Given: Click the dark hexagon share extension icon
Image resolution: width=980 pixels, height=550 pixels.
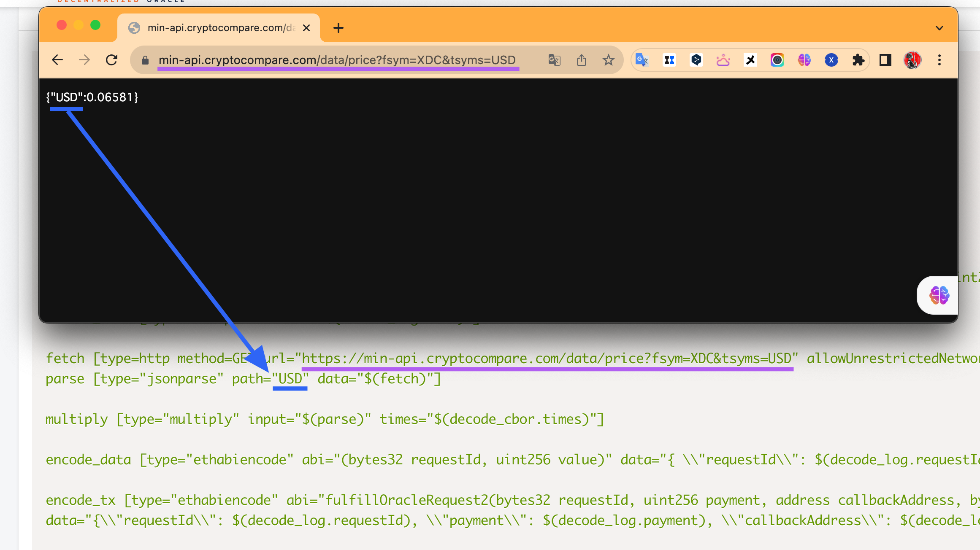Looking at the screenshot, I should pyautogui.click(x=696, y=60).
